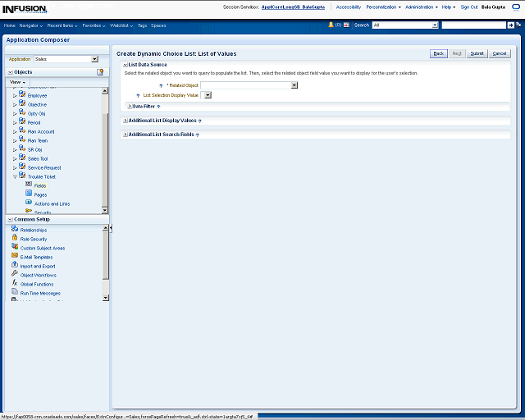Expand Additional List Display Values section
The height and width of the screenshot is (420, 525).
126,121
